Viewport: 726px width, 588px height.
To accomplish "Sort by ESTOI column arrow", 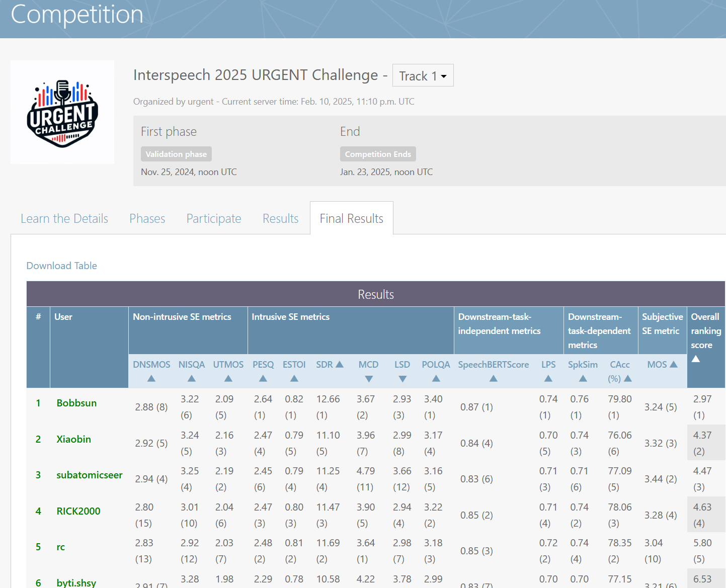I will (294, 379).
